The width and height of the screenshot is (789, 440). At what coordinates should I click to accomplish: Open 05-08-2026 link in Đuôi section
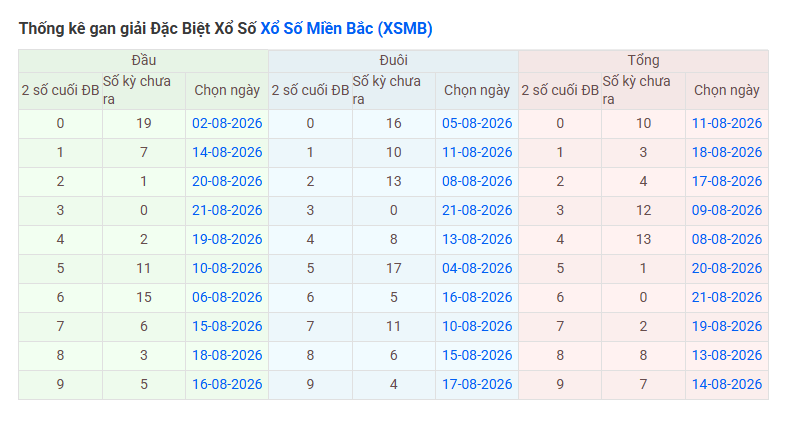pos(477,123)
